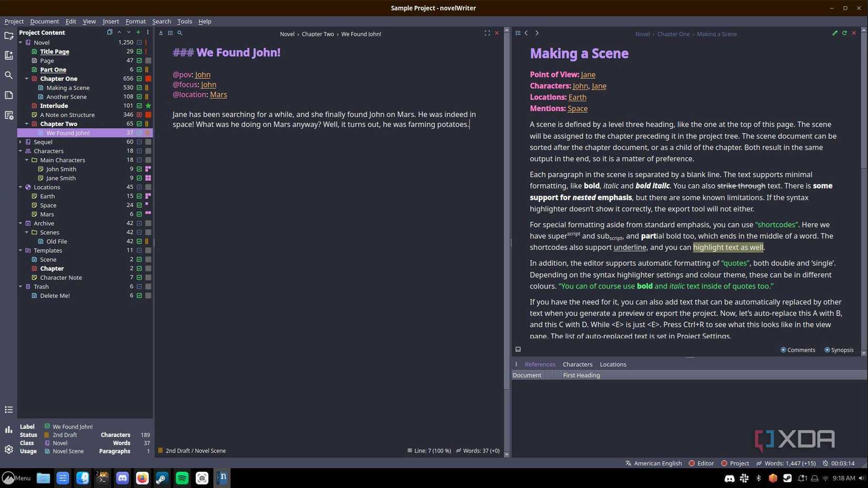868x488 pixels.
Task: Open the Project menu
Action: pyautogui.click(x=14, y=22)
